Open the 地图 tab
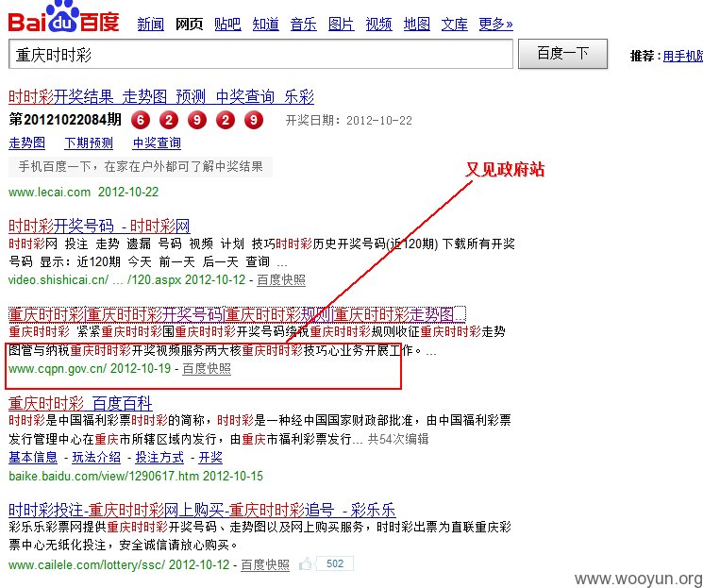Viewport: 703px width, 588px height. 417,24
